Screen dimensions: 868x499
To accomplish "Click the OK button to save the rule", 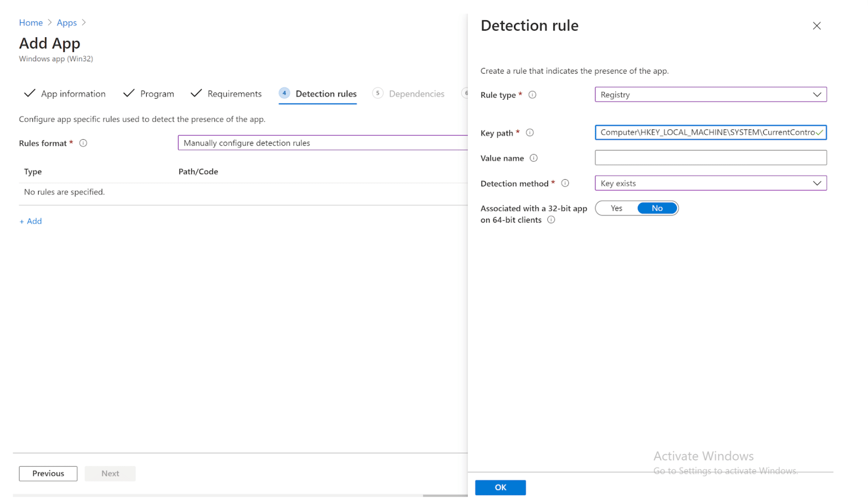I will coord(500,487).
